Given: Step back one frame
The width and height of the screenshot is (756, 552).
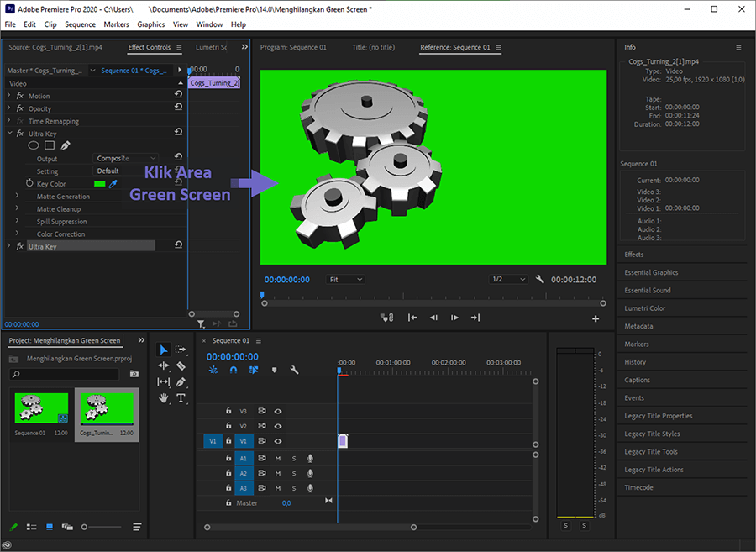Looking at the screenshot, I should tap(433, 318).
